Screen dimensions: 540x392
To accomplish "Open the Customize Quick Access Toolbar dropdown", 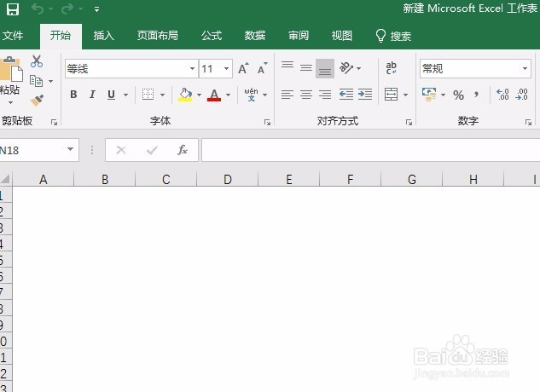I will click(96, 9).
